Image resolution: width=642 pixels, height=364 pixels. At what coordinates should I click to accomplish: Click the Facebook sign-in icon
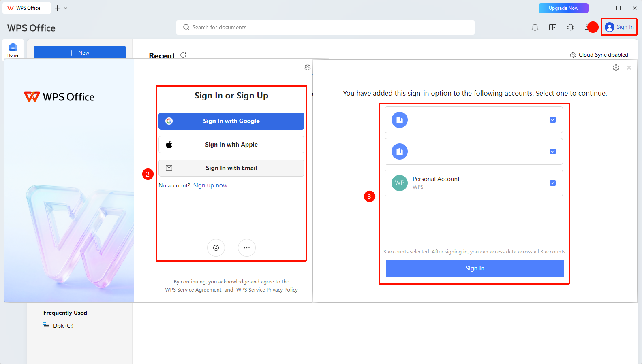pyautogui.click(x=216, y=248)
